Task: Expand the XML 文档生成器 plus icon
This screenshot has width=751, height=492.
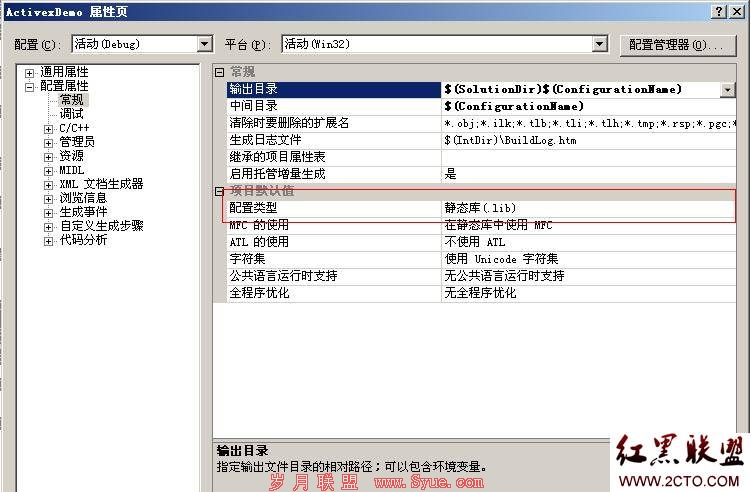Action: pos(48,185)
